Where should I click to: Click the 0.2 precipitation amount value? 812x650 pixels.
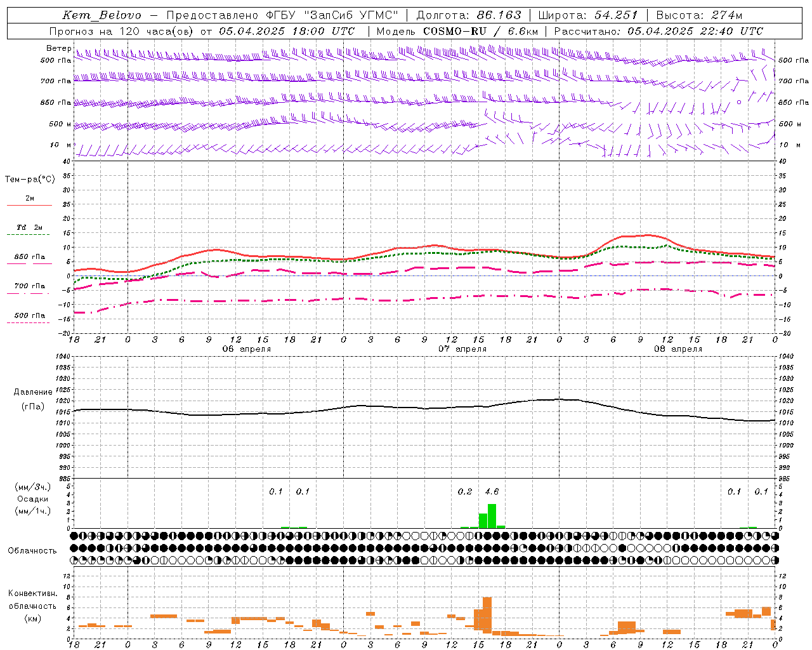tap(465, 491)
